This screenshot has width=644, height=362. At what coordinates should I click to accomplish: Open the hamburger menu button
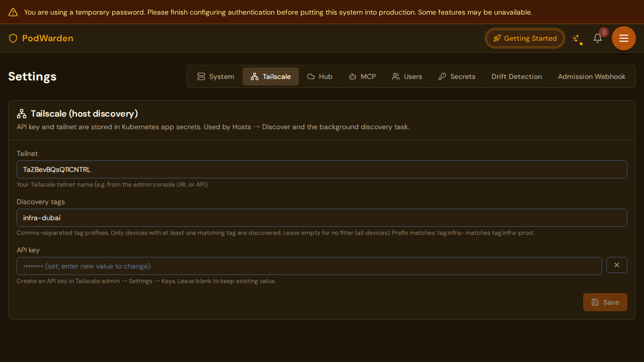coord(623,38)
